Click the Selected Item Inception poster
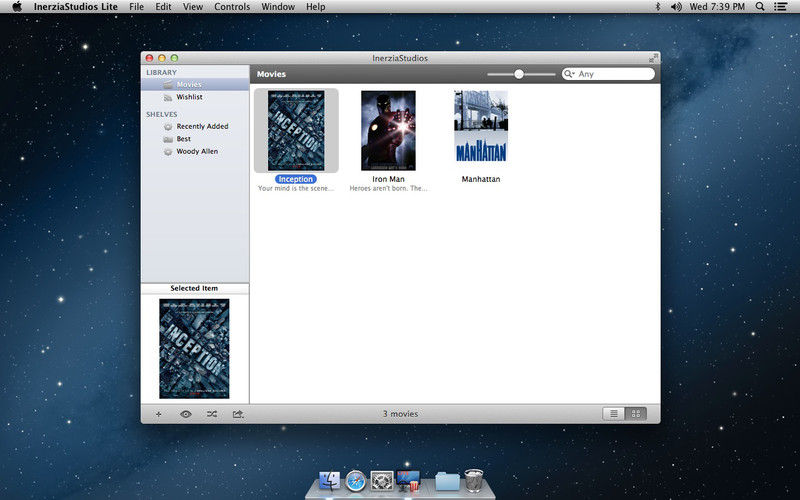This screenshot has height=500, width=800. 194,348
